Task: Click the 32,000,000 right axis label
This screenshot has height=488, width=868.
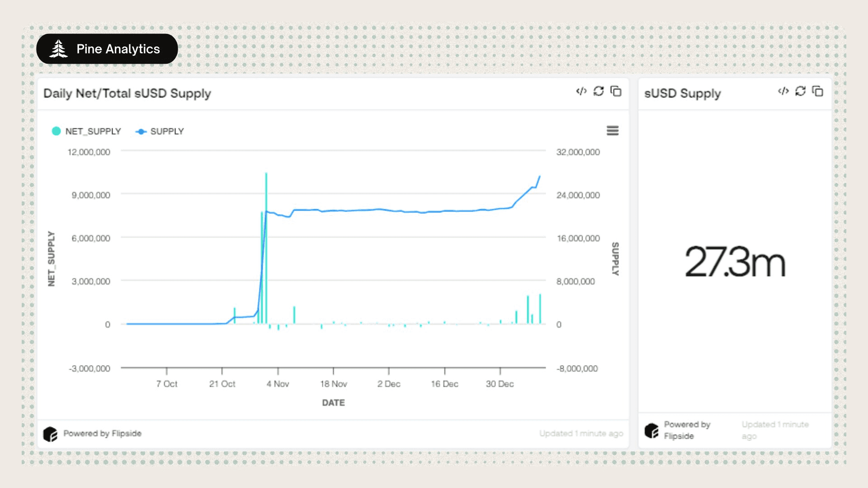Action: coord(578,152)
